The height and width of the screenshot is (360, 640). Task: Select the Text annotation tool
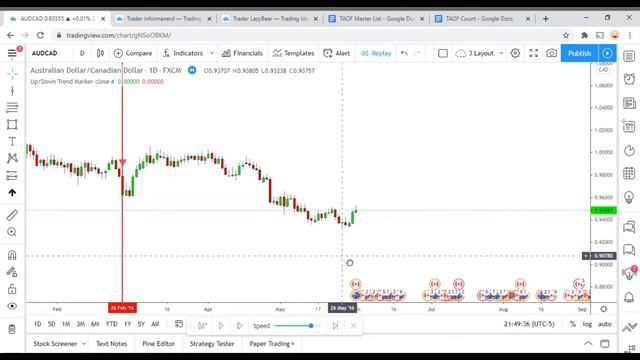pyautogui.click(x=12, y=142)
